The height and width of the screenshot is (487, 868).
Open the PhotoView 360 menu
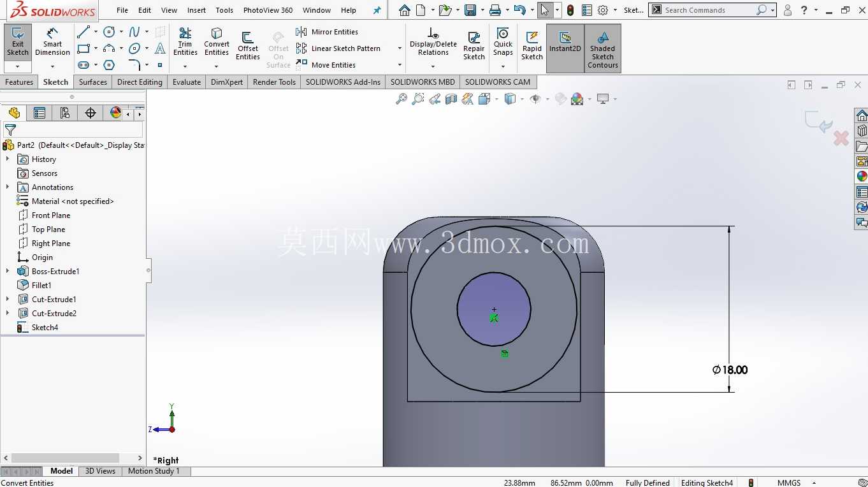point(268,10)
